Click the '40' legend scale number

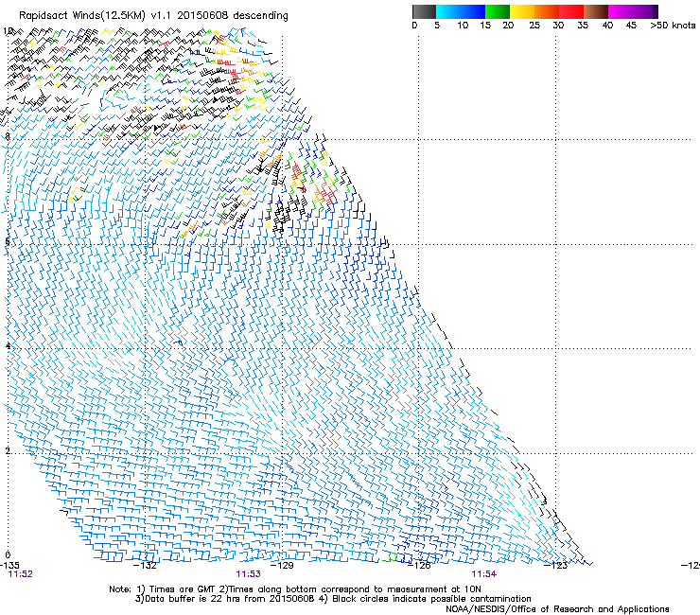pos(607,26)
